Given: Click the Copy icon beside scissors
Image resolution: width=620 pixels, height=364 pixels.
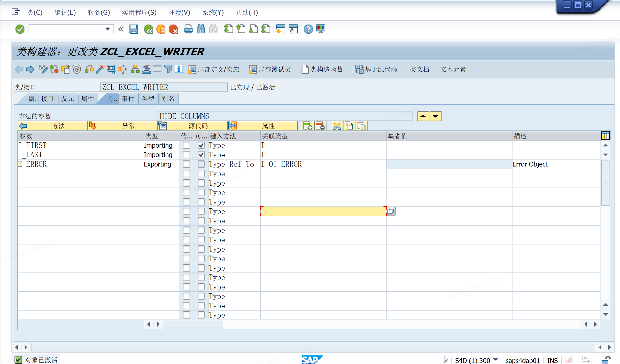Looking at the screenshot, I should click(349, 126).
